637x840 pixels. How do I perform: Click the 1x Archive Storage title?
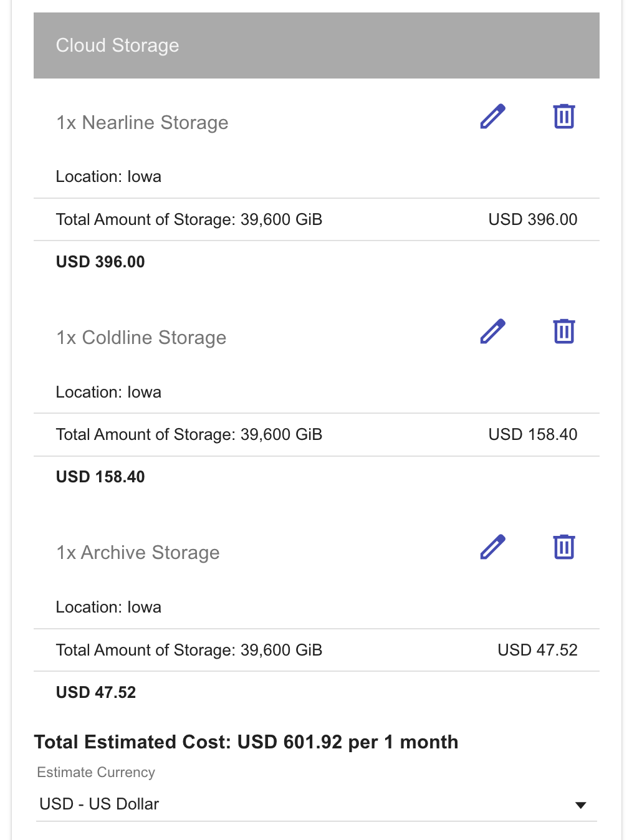point(138,553)
